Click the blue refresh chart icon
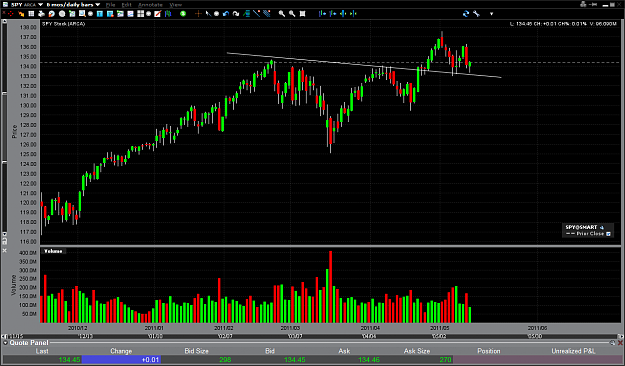Viewport: 625px width, 366px height. [466, 14]
